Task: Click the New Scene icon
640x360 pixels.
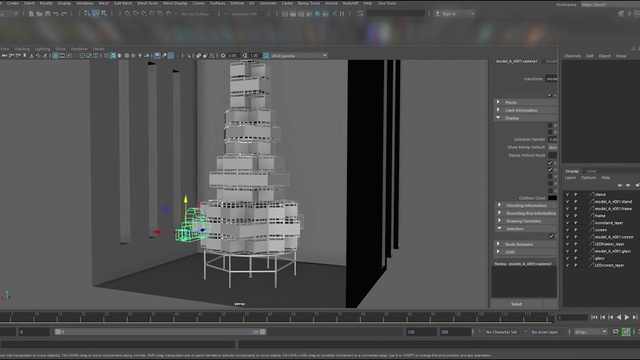Action: tap(31, 14)
